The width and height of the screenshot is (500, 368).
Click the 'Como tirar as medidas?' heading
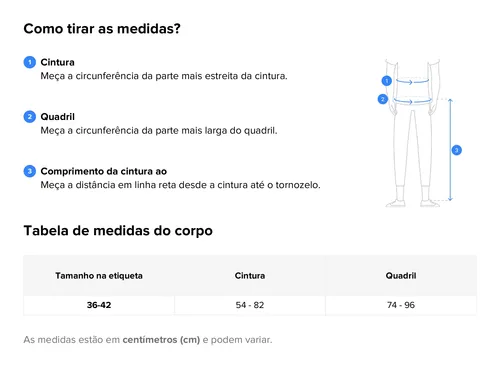[x=102, y=29]
